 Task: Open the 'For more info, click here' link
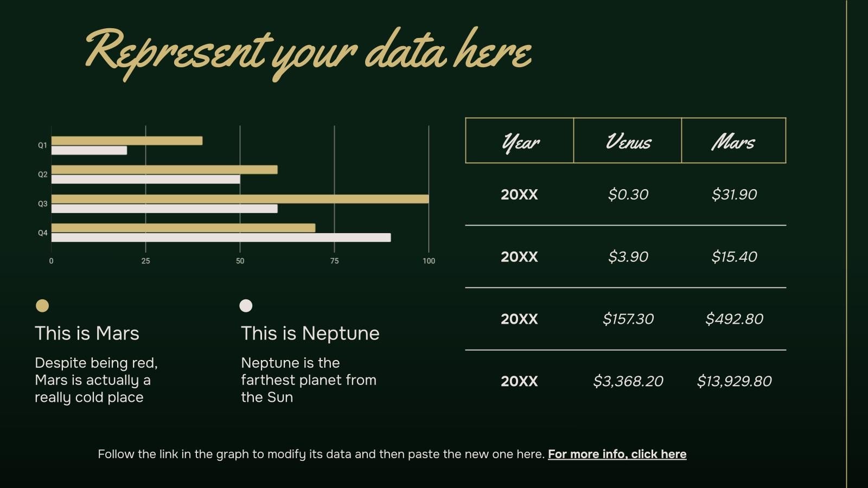[617, 454]
